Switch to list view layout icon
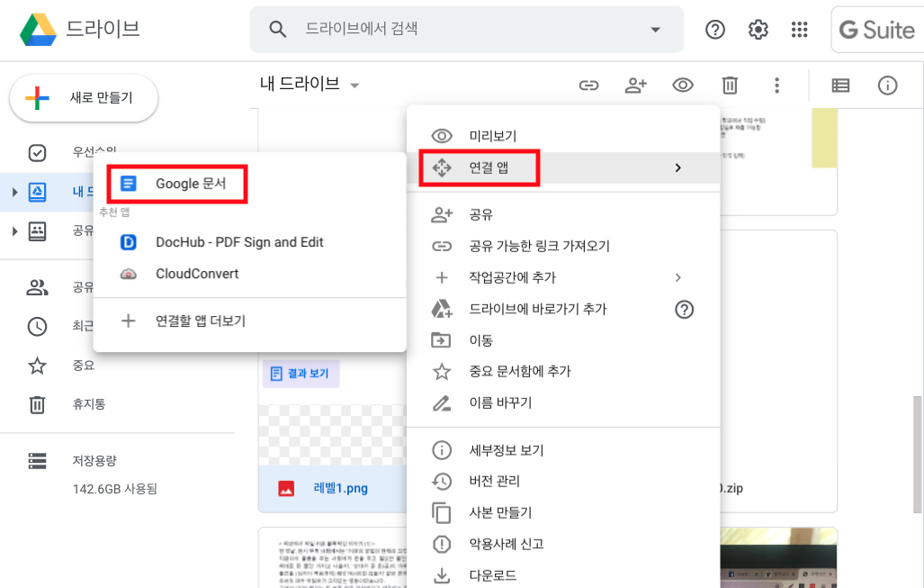 [x=840, y=86]
